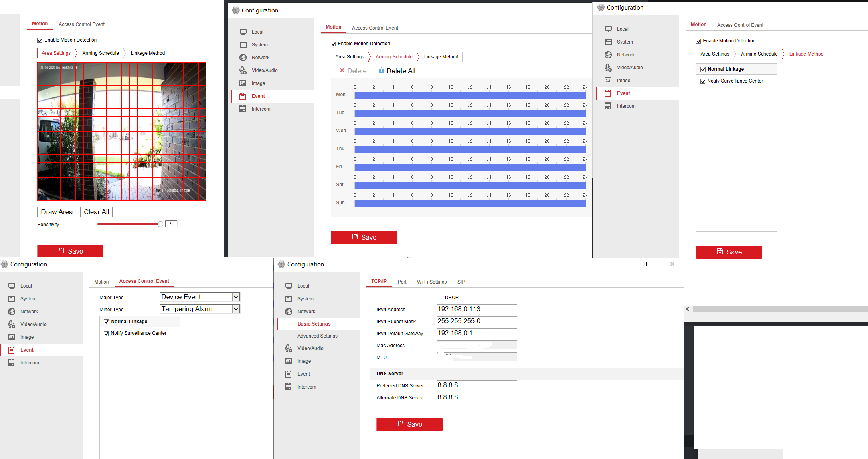Viewport: 868px width, 459px height.
Task: Click the red X Delete icon
Action: pos(342,70)
